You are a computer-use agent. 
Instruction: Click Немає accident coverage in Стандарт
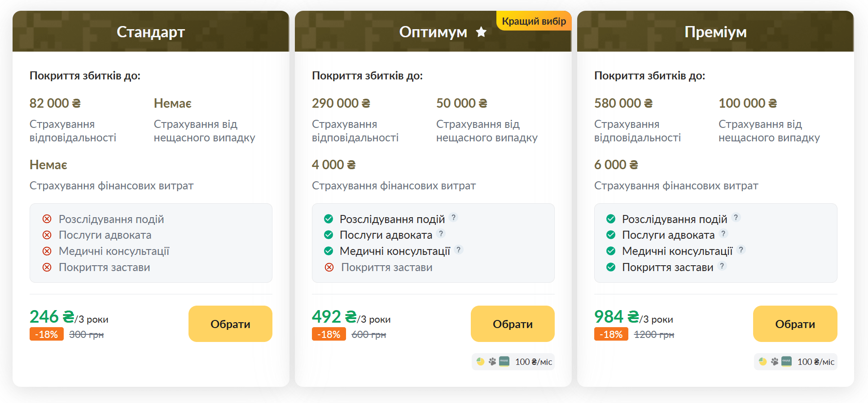coord(173,103)
